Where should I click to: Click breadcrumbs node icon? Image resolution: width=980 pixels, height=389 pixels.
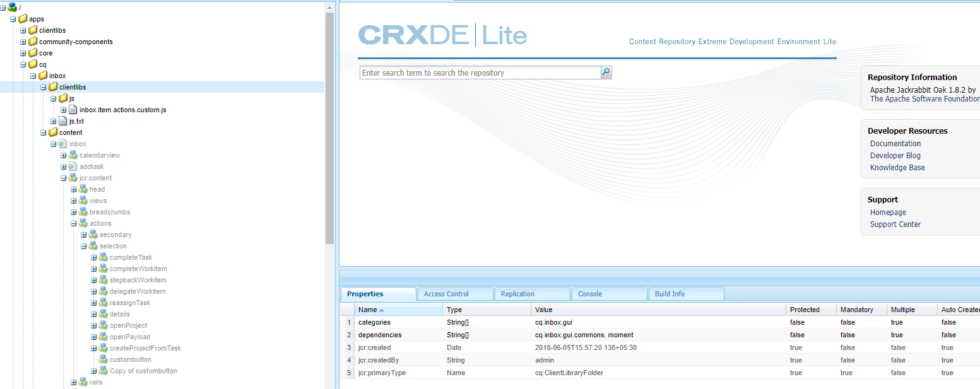83,212
